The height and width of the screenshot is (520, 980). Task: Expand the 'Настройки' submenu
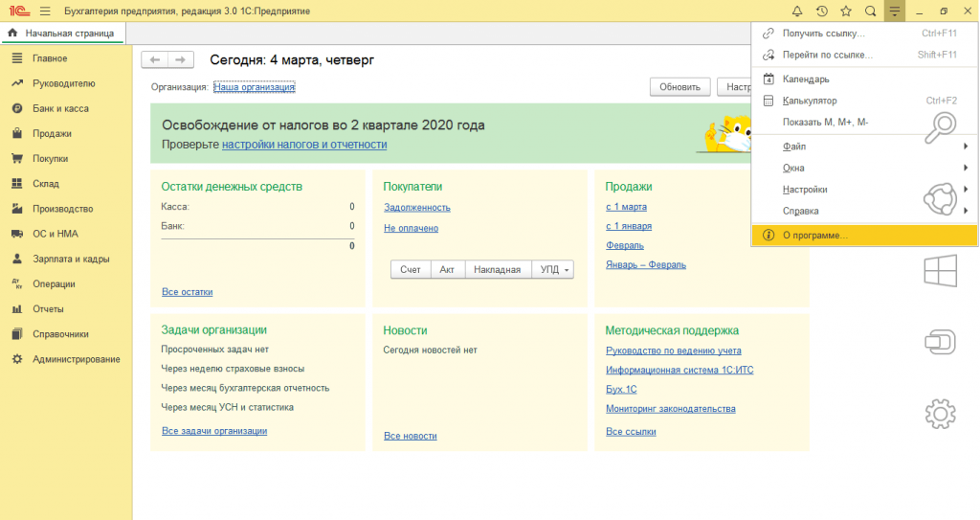(x=805, y=190)
